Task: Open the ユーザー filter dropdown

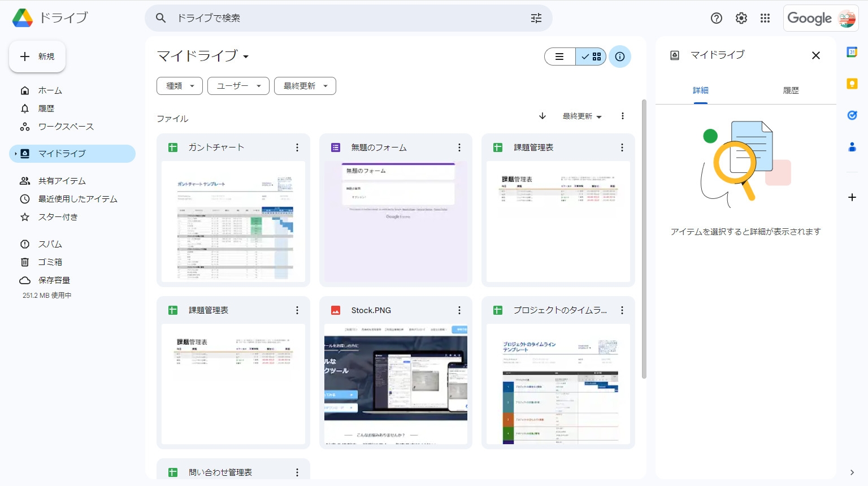Action: [238, 86]
